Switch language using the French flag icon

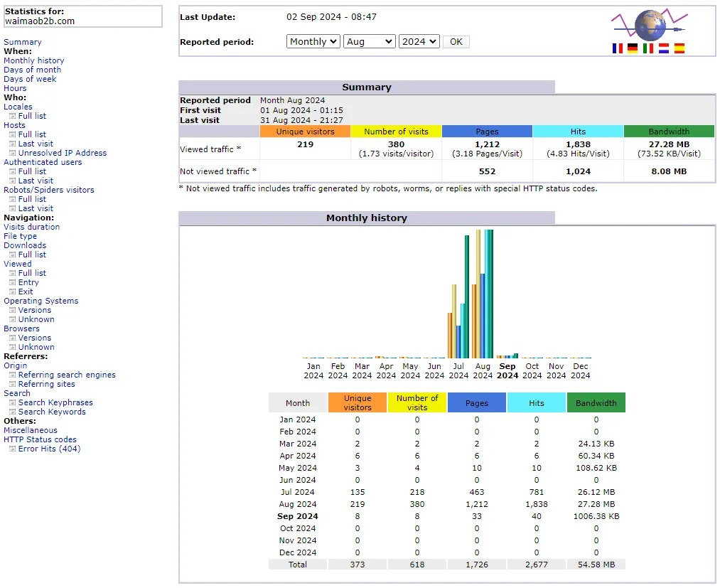(x=617, y=48)
